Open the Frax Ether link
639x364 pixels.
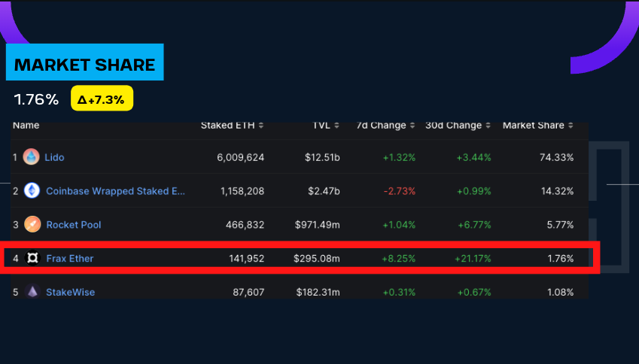pyautogui.click(x=70, y=259)
